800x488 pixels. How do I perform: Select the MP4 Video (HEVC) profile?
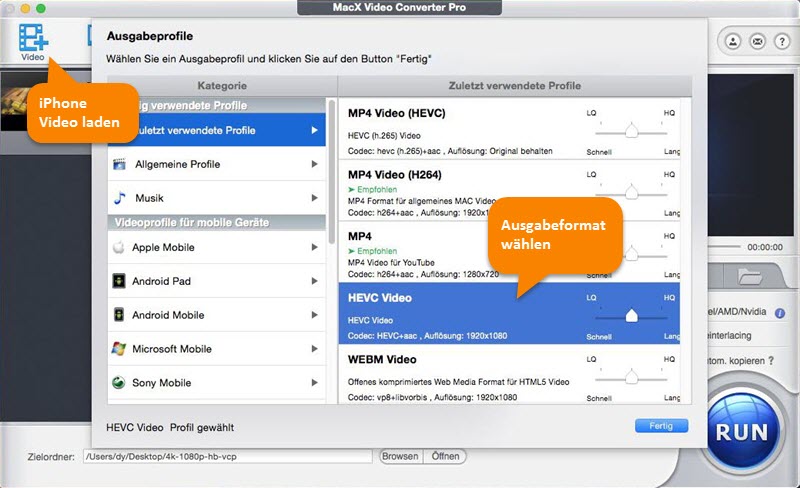tap(509, 129)
